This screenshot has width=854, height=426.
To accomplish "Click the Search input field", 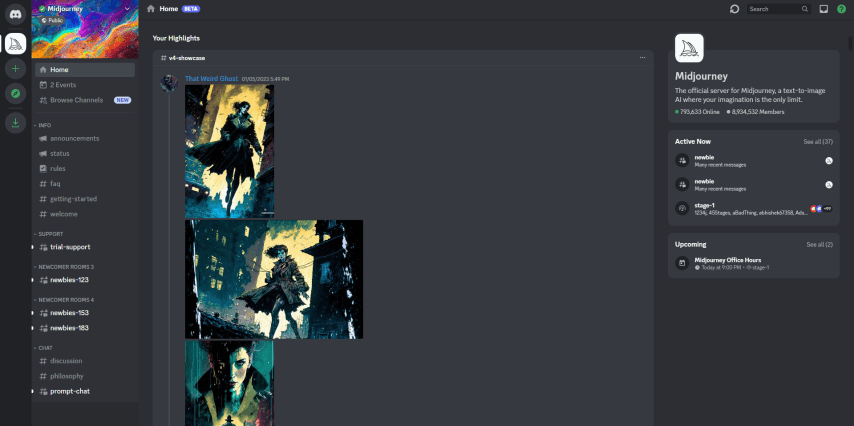I will 773,9.
